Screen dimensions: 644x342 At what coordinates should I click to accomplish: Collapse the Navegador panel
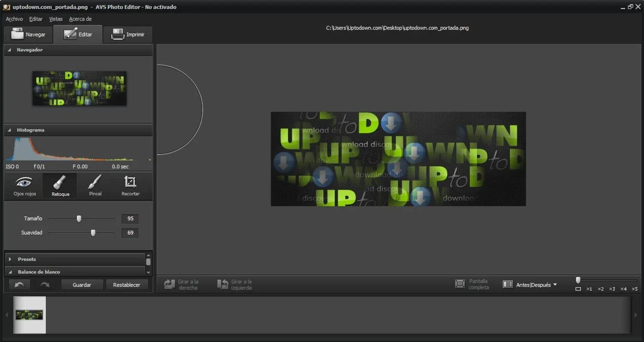click(x=9, y=50)
